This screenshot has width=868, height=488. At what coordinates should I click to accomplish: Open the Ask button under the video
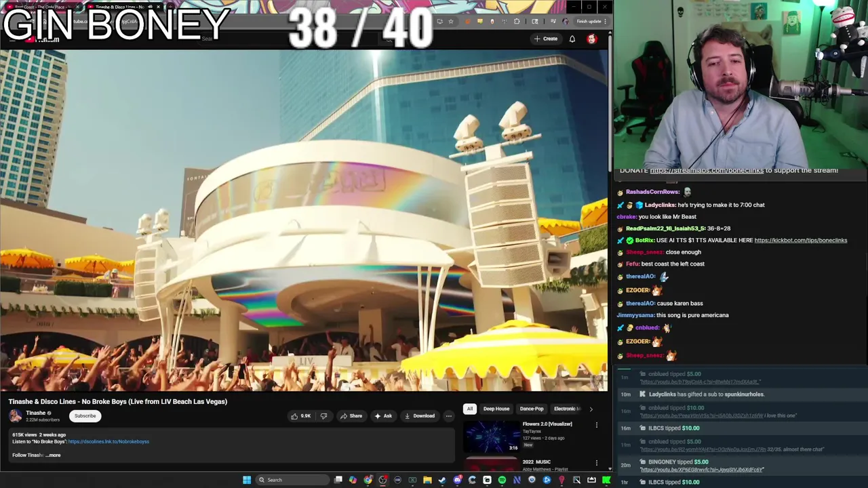point(383,416)
